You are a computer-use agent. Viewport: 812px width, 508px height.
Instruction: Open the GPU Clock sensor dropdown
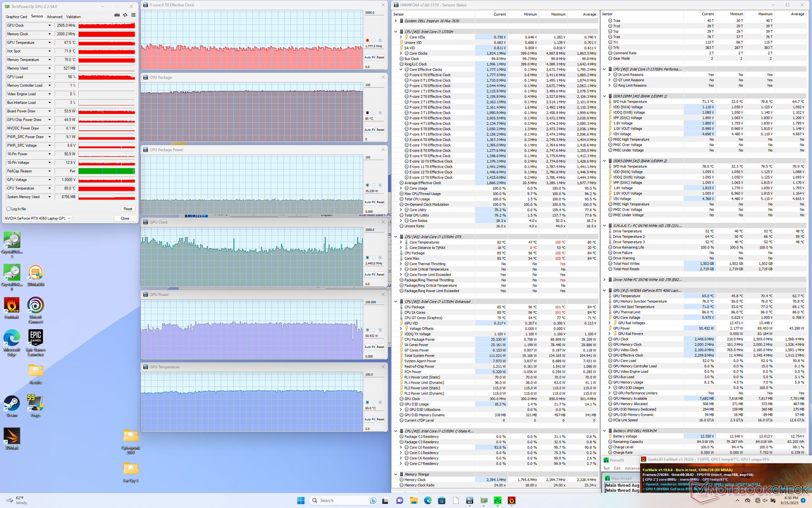(49, 25)
